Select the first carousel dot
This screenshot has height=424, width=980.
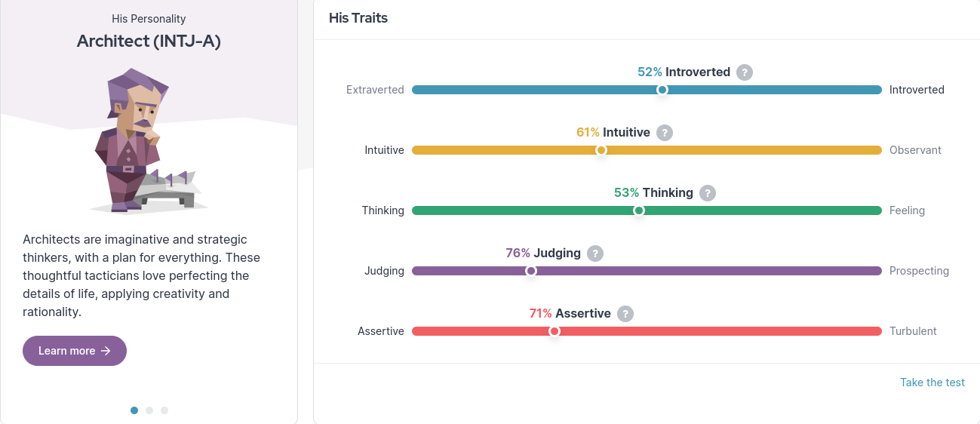(x=134, y=410)
